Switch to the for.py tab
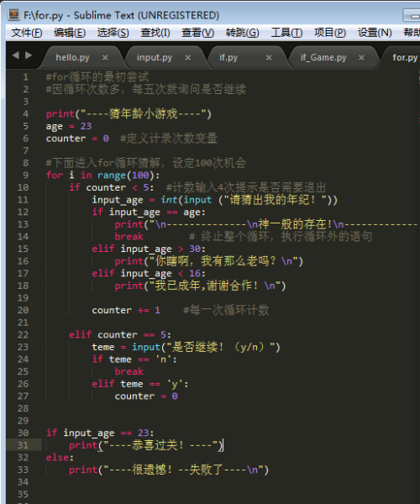 tap(405, 57)
